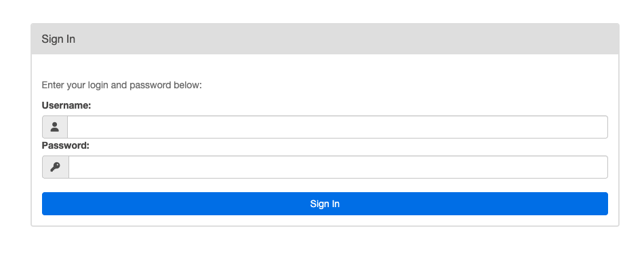Click the Sign In panel heading text
Image resolution: width=644 pixels, height=256 pixels.
(x=58, y=39)
